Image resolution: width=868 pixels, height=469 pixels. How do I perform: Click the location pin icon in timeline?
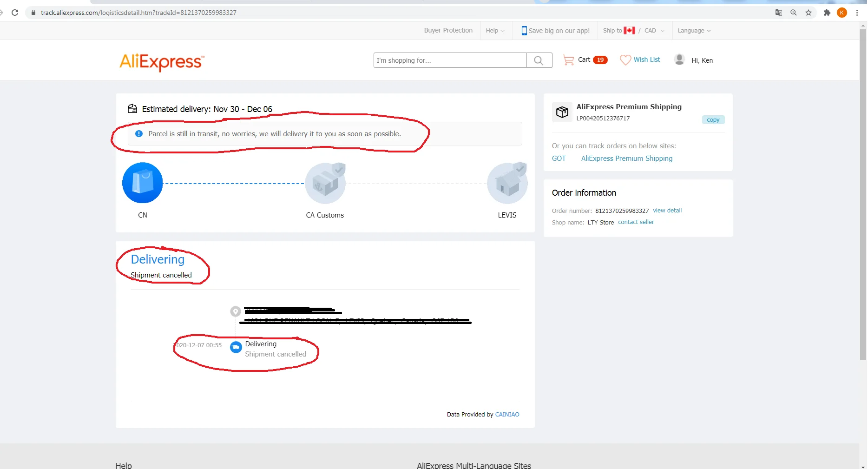pos(236,311)
